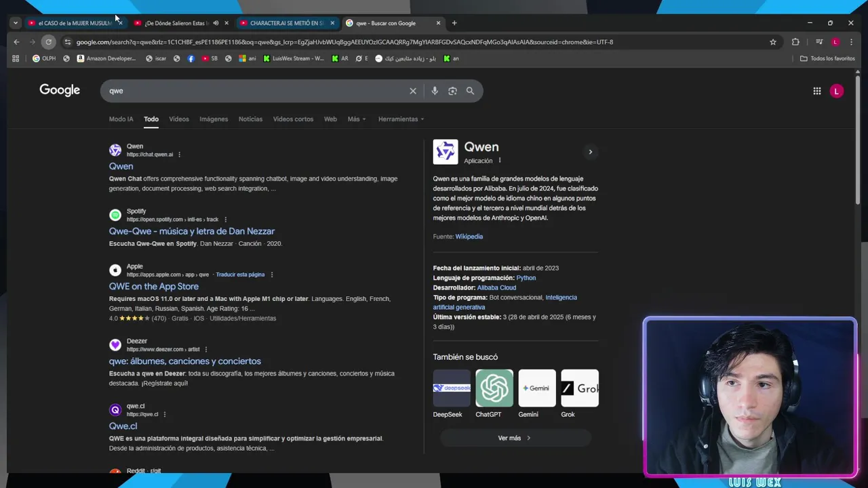Go back to previous page
The image size is (868, 488).
pyautogui.click(x=16, y=42)
